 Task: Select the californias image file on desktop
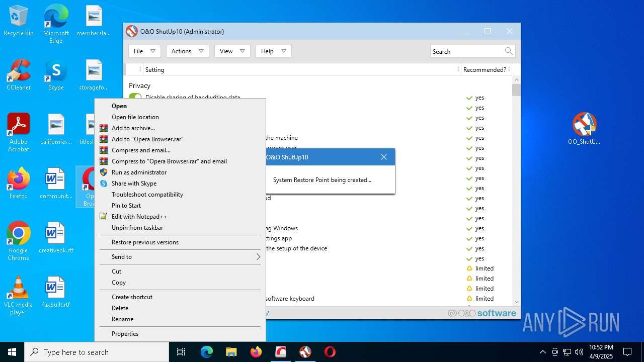(56, 129)
